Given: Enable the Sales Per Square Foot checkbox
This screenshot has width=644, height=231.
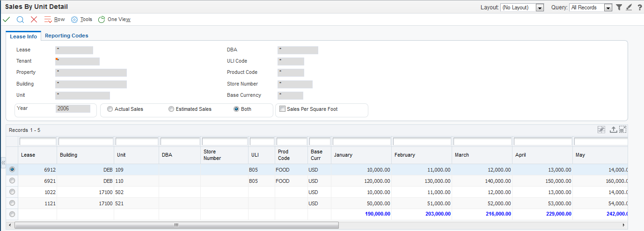Looking at the screenshot, I should pos(282,109).
